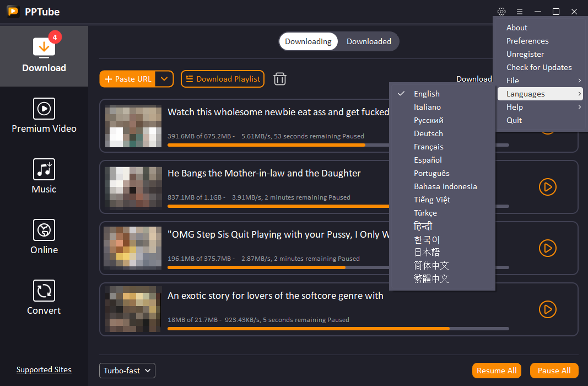Go to the Online section
Viewport: 588px width, 386px height.
click(44, 237)
